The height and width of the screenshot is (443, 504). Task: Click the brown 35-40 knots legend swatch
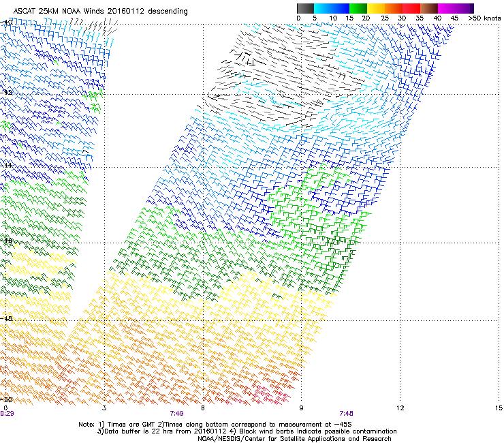[429, 8]
